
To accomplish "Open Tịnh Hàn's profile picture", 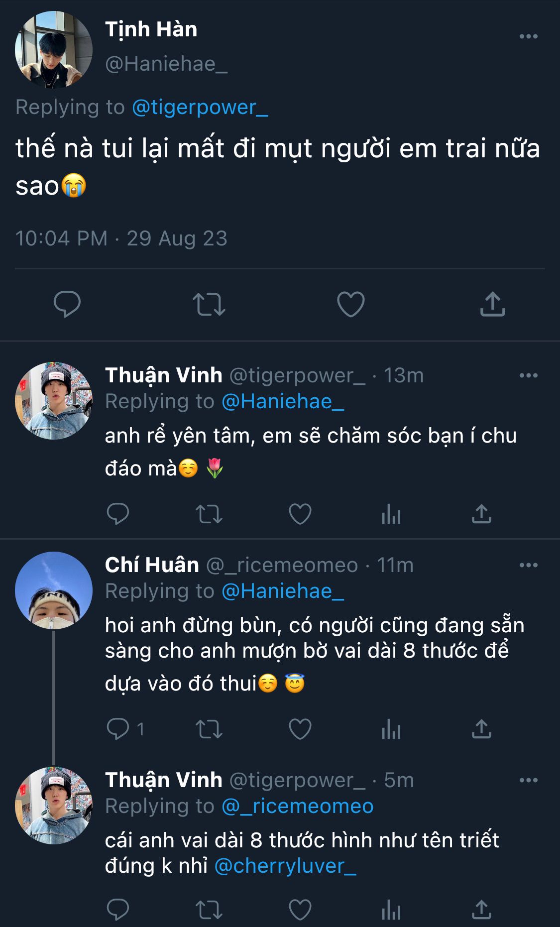I will click(54, 50).
